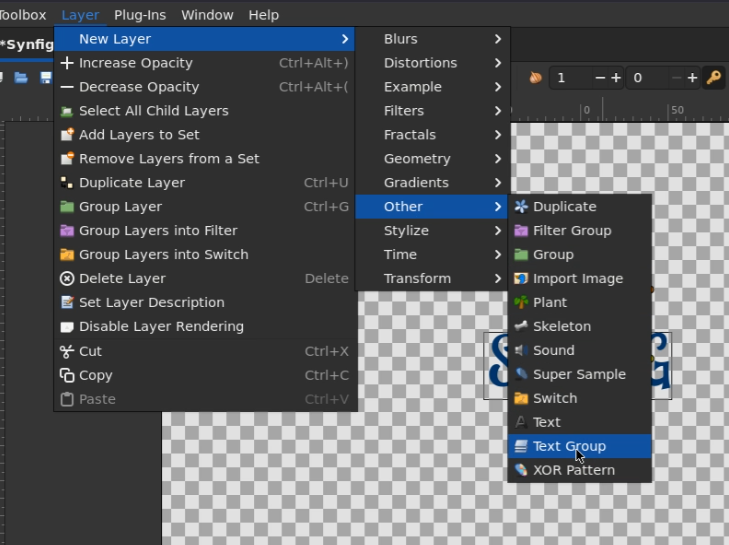The image size is (729, 545).
Task: Expand the Distortions submenu
Action: point(433,63)
